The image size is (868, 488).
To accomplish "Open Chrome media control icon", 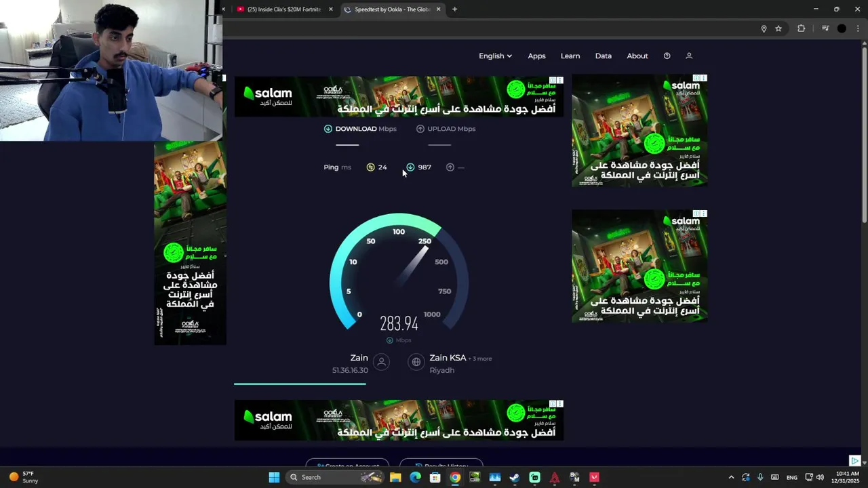I will pyautogui.click(x=825, y=28).
